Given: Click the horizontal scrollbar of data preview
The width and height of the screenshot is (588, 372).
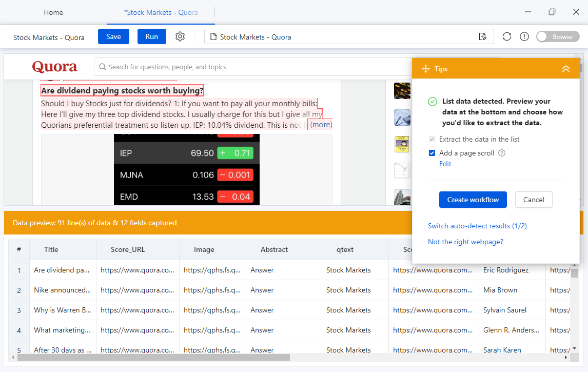Looking at the screenshot, I should 154,357.
